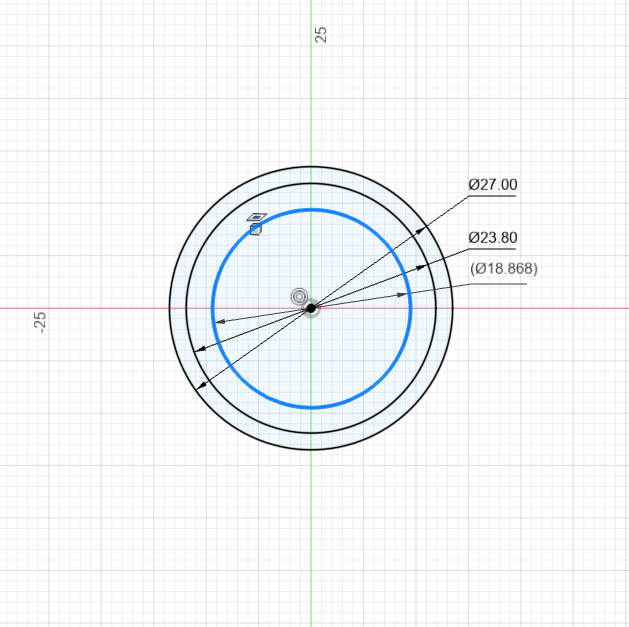Select the Ø27.00 diameter dimension

pyautogui.click(x=493, y=185)
